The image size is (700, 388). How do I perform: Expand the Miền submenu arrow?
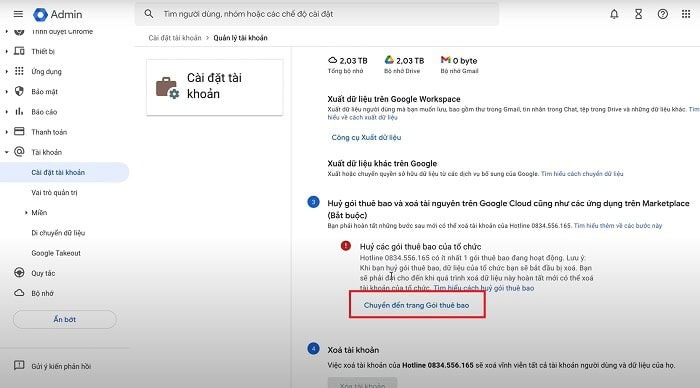26,213
